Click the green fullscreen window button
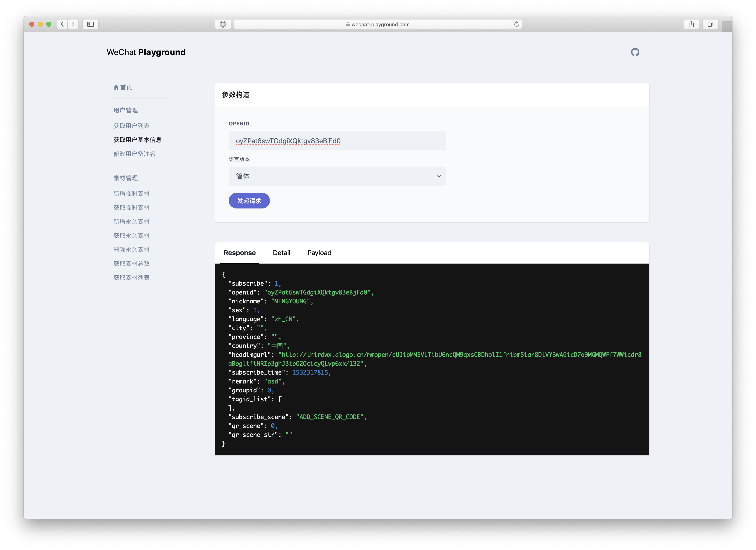Screen dimensions: 756x550 coord(49,24)
